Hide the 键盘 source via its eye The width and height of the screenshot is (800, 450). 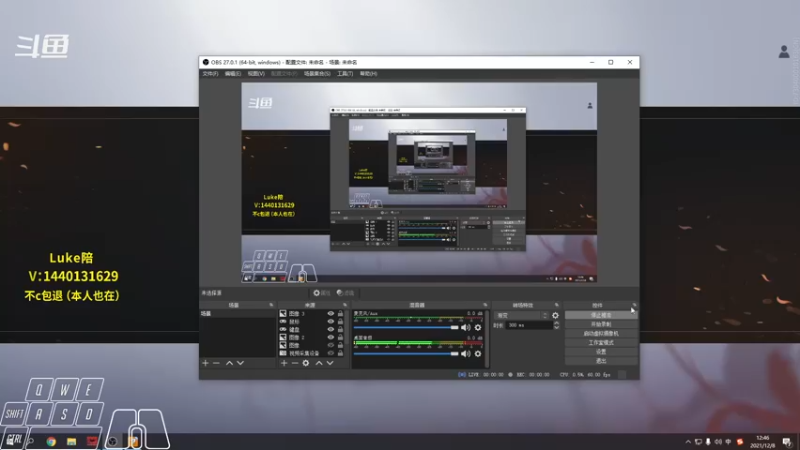(331, 329)
